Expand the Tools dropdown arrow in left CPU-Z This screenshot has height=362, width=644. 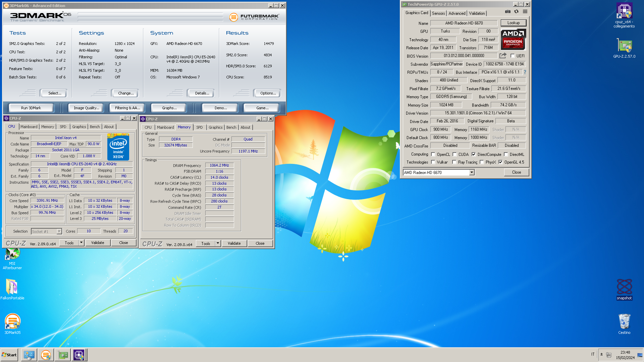pyautogui.click(x=81, y=243)
